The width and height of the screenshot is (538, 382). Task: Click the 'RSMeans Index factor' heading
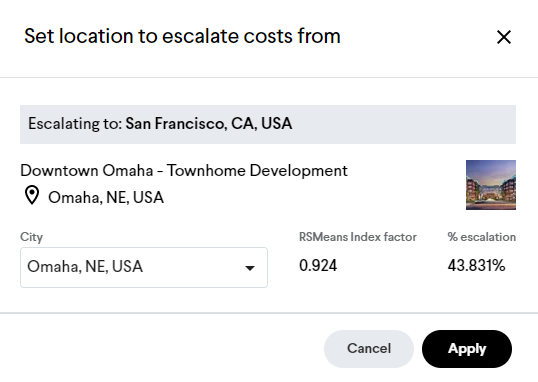click(358, 237)
